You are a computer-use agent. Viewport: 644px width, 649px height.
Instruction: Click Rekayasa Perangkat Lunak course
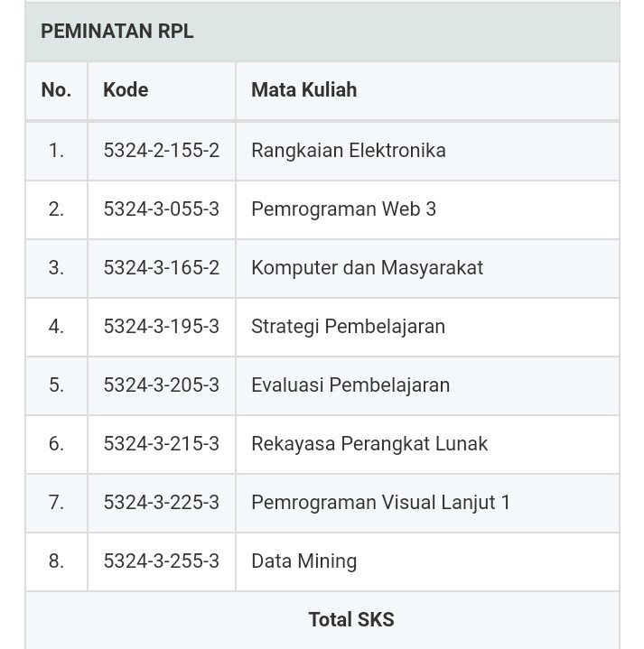(x=369, y=444)
